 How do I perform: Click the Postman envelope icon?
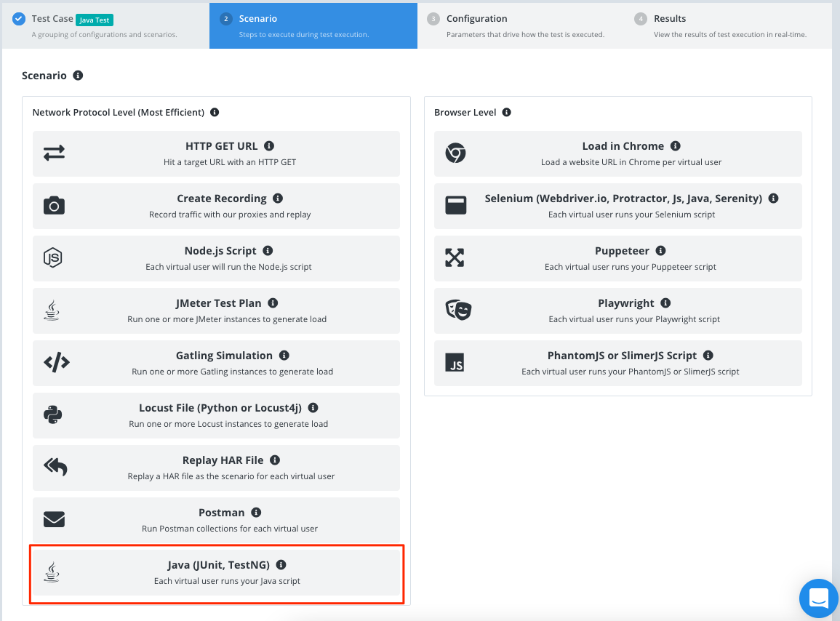click(x=54, y=519)
